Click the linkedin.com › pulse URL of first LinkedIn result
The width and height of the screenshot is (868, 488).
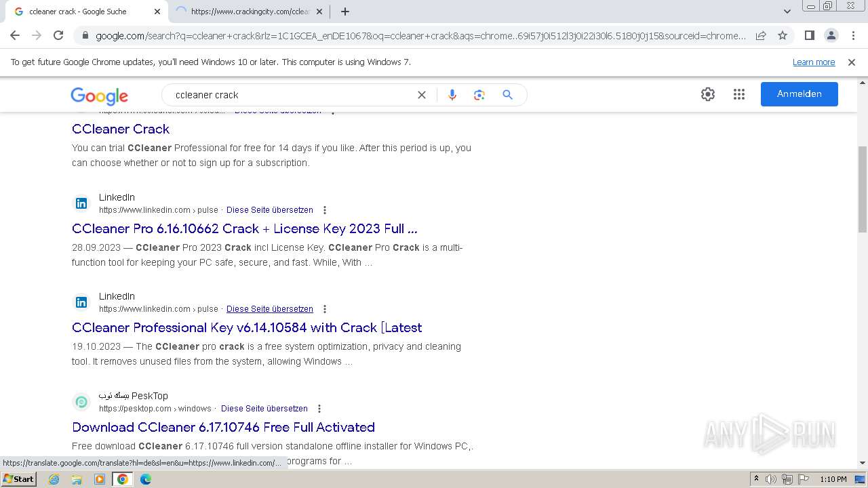click(159, 210)
